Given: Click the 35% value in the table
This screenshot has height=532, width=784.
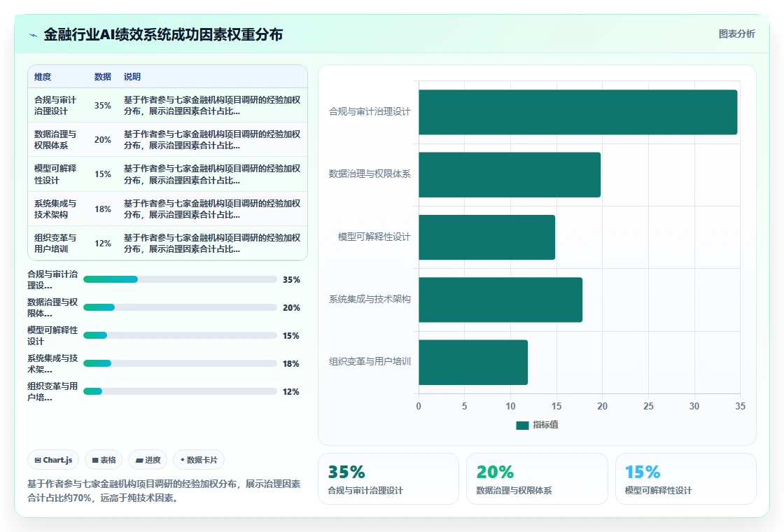Looking at the screenshot, I should 102,106.
